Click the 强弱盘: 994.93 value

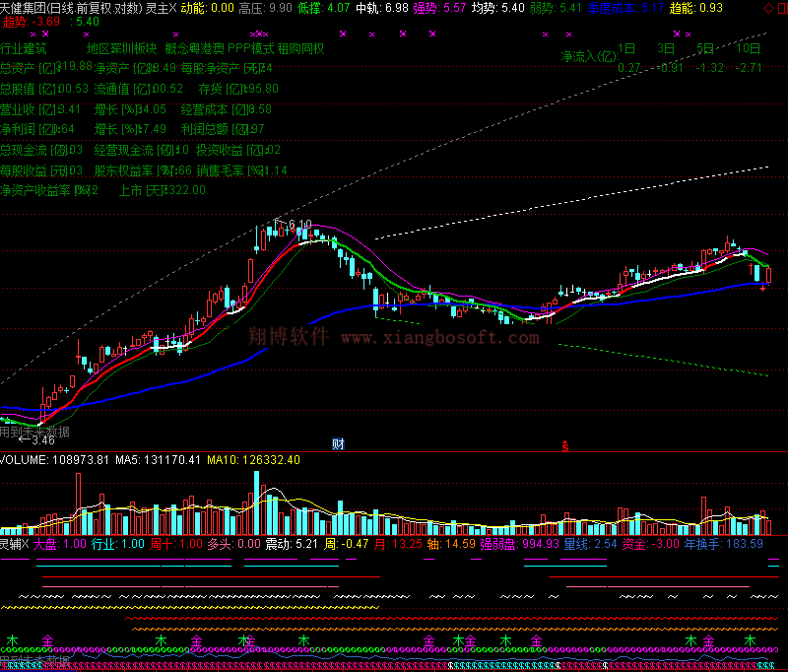click(x=520, y=544)
